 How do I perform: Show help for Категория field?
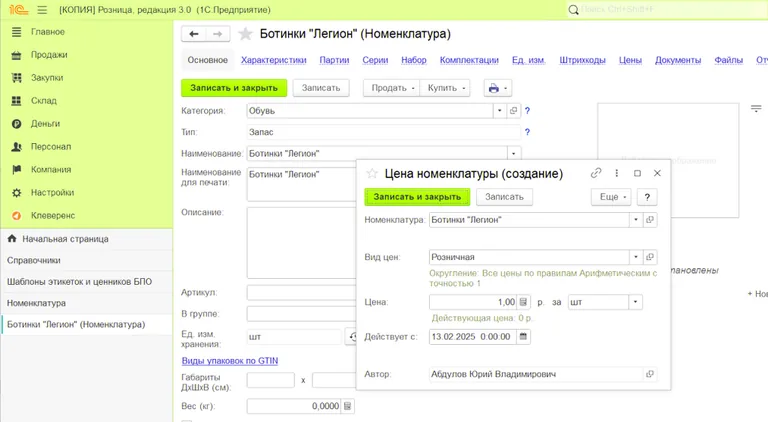527,111
